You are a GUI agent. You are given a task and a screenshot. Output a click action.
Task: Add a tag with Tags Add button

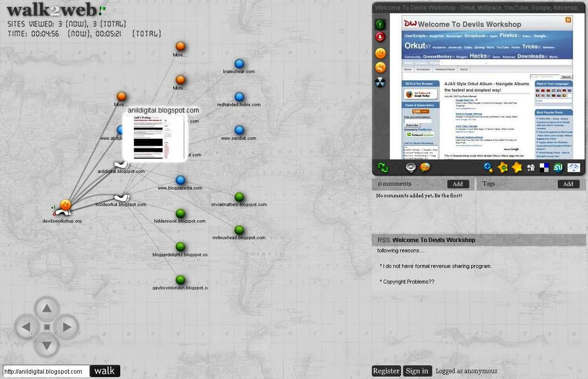(x=569, y=184)
